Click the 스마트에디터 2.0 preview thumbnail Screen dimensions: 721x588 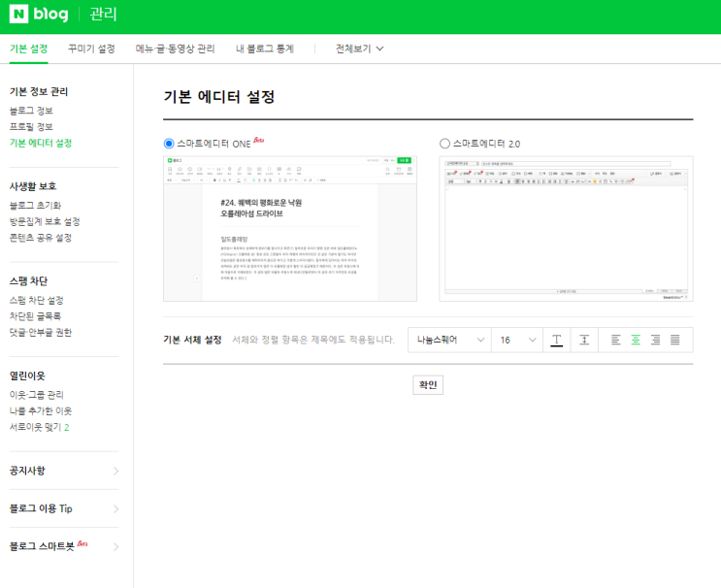(x=566, y=229)
